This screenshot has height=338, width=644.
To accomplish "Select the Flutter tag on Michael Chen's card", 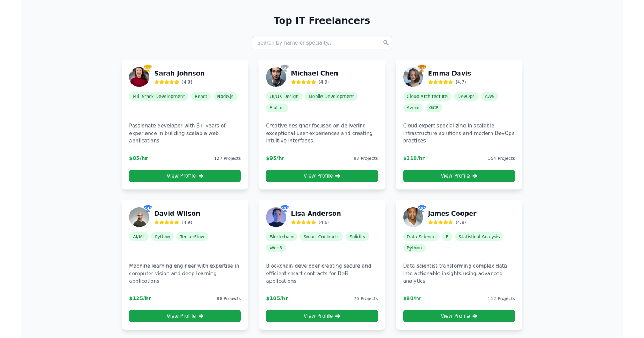I will tap(277, 107).
